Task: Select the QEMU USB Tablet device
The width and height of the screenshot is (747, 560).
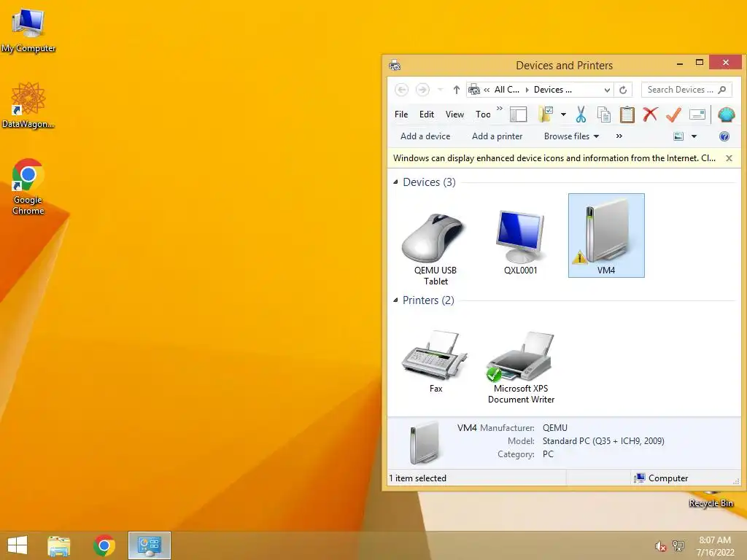Action: coord(435,249)
